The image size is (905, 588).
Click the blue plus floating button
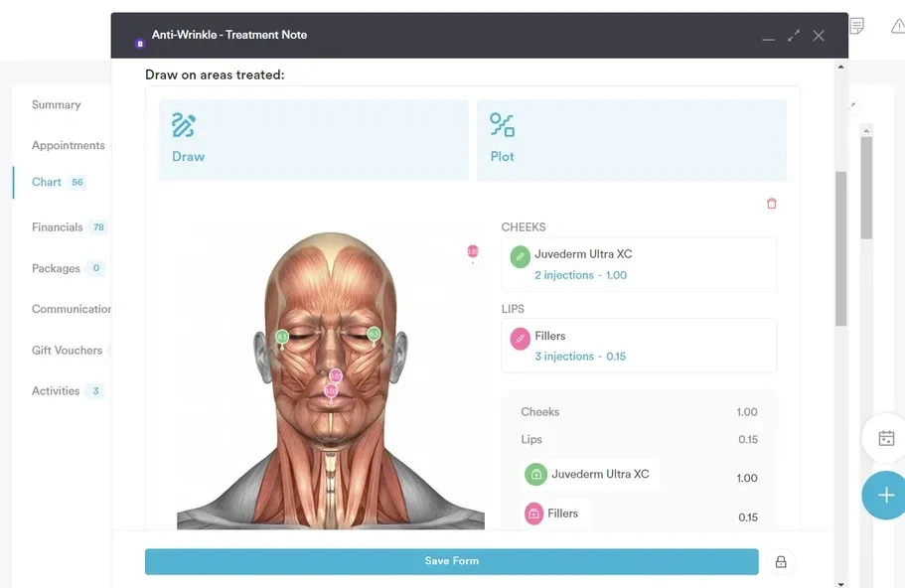tap(885, 495)
